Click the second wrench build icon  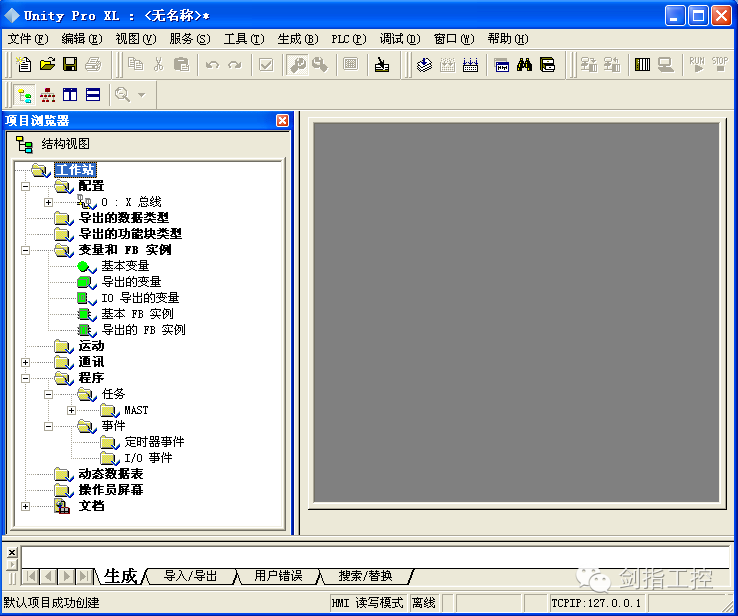click(x=320, y=64)
